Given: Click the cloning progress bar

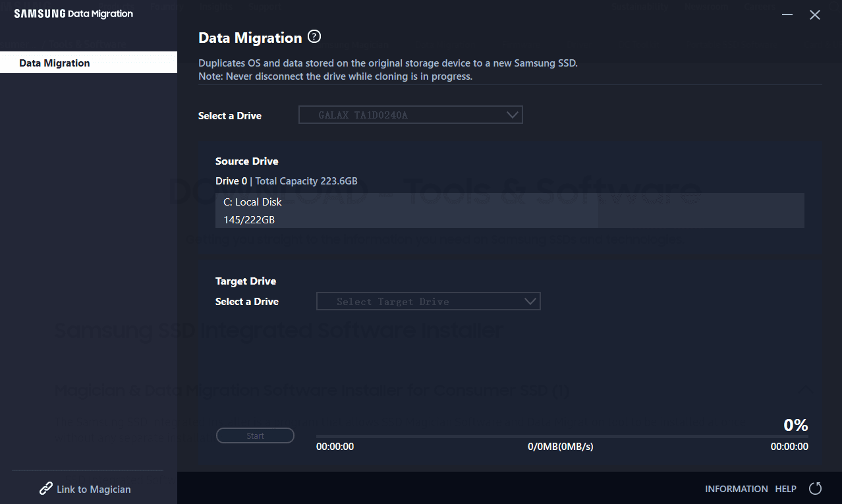Looking at the screenshot, I should (560, 434).
